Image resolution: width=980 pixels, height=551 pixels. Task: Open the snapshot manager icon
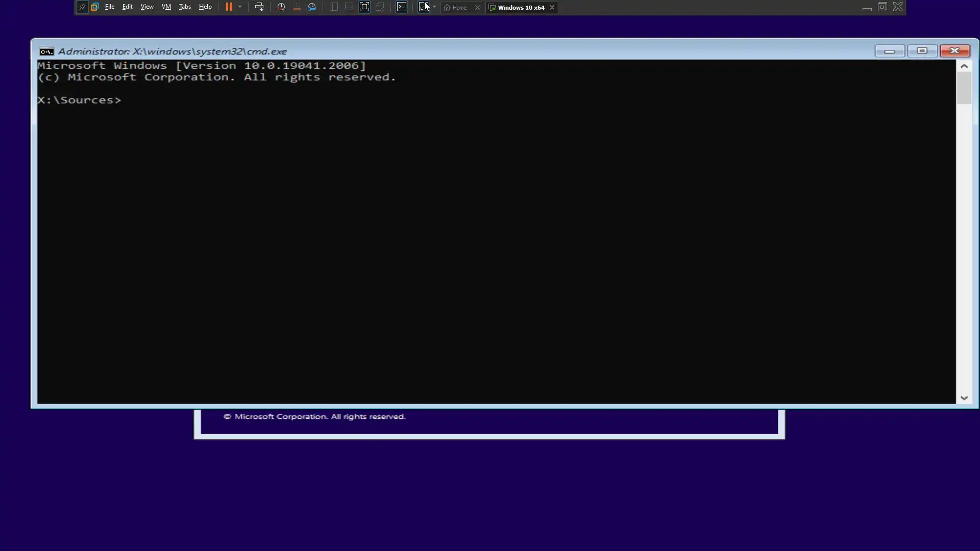312,7
